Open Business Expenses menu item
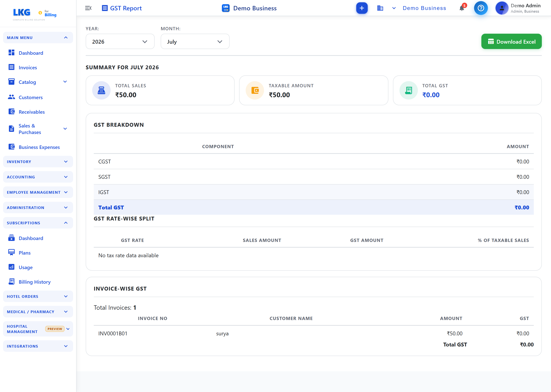 coord(39,147)
